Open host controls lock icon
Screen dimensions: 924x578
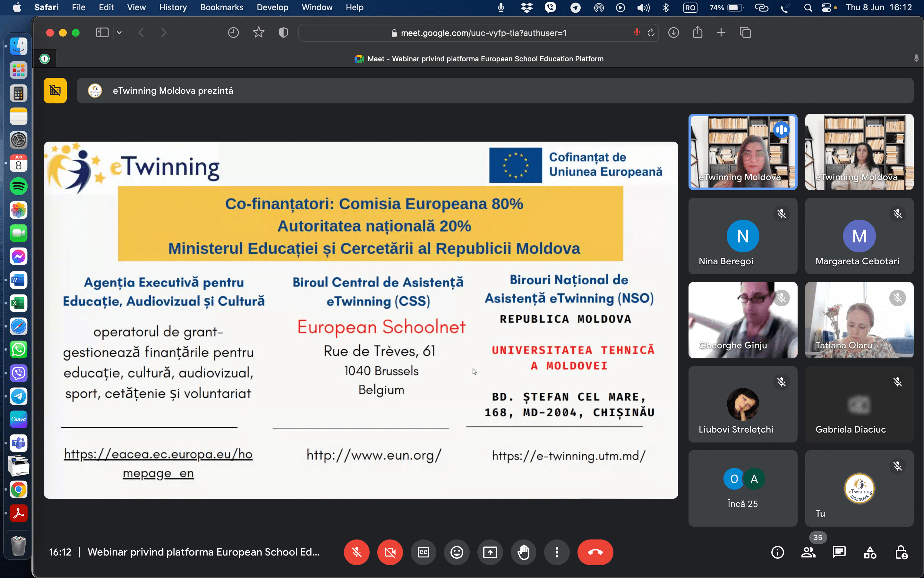901,552
